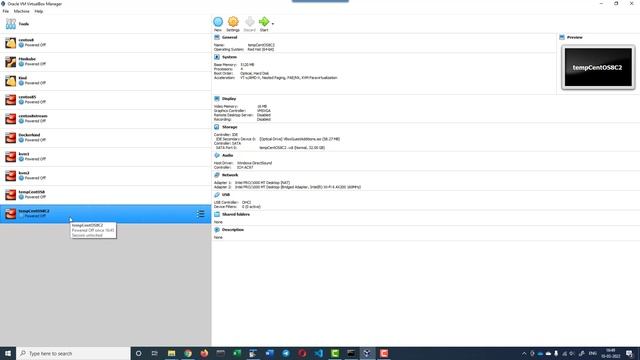
Task: Open the Windows Start menu
Action: click(x=8, y=353)
